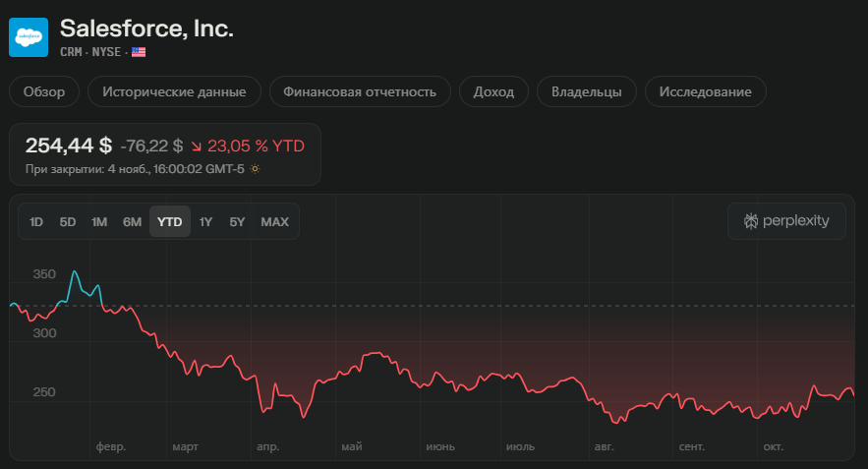Click the US flag icon
This screenshot has width=868, height=469.
tap(139, 51)
